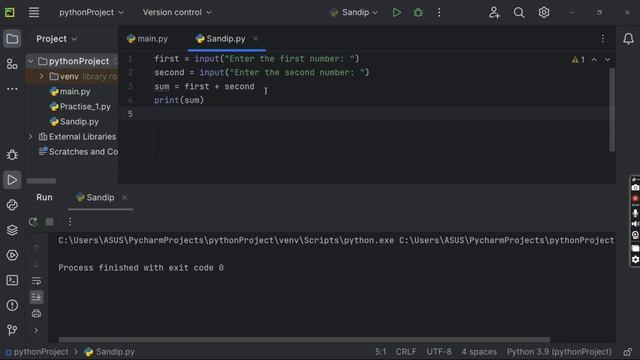Change CRLF line separator
The height and width of the screenshot is (360, 640).
[x=406, y=352]
